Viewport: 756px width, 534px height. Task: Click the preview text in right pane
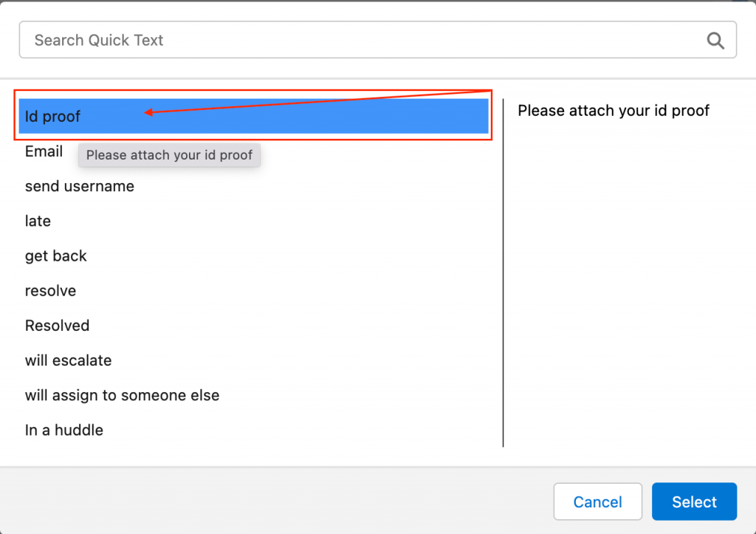613,111
